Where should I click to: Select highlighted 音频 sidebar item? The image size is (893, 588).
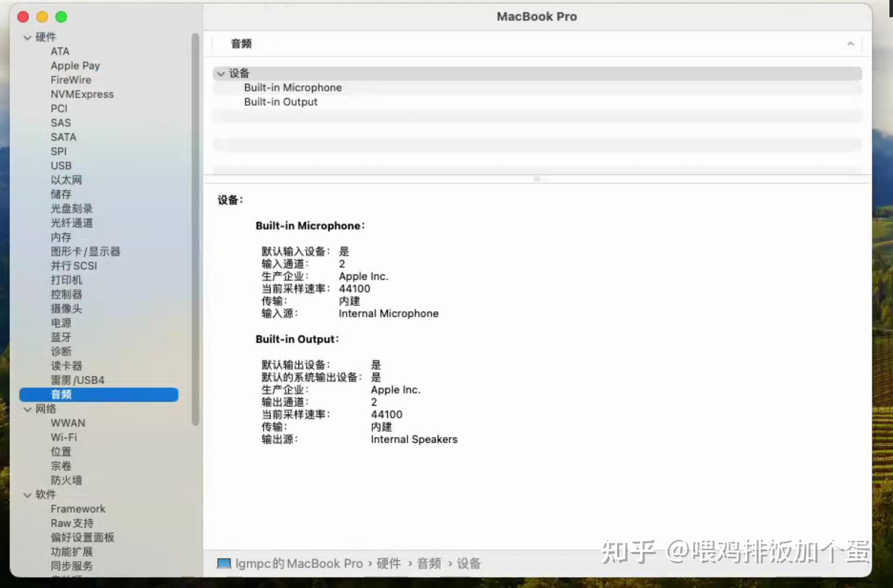[99, 395]
